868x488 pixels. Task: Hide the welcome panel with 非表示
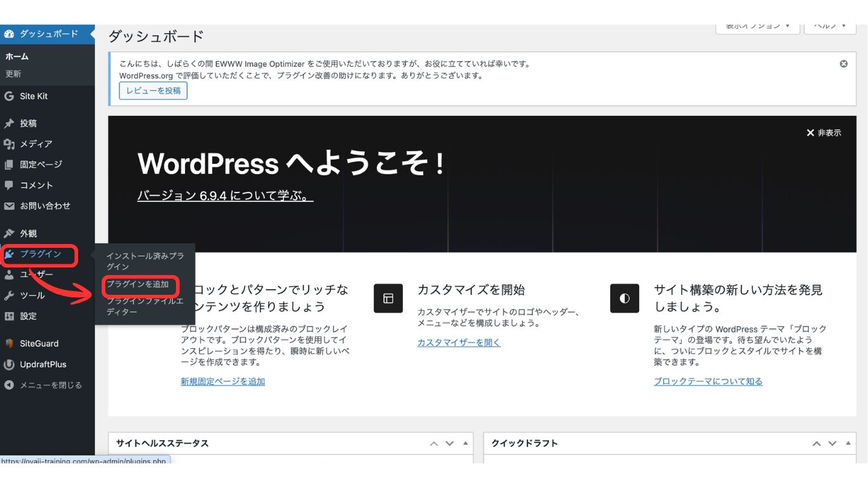[x=824, y=133]
